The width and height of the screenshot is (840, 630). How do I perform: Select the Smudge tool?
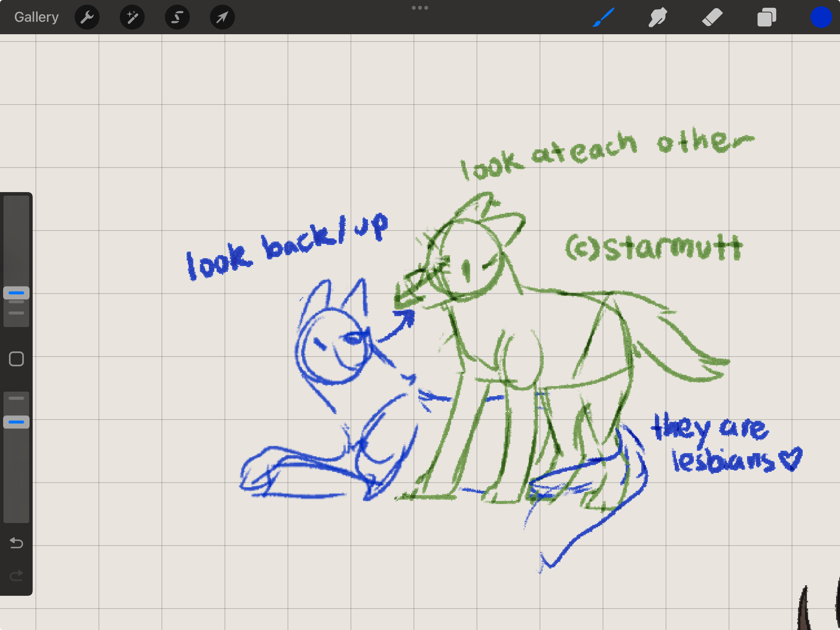pyautogui.click(x=658, y=17)
